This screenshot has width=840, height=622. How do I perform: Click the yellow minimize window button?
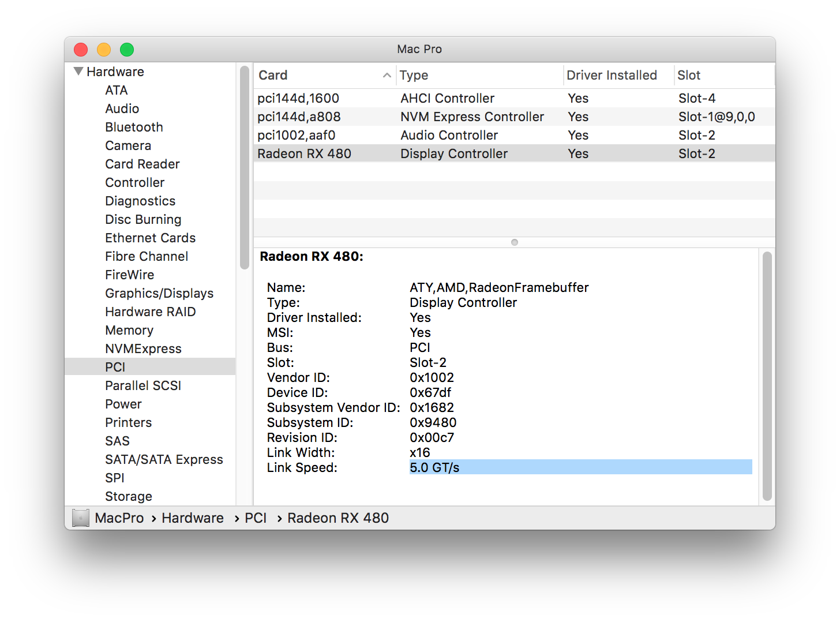104,50
